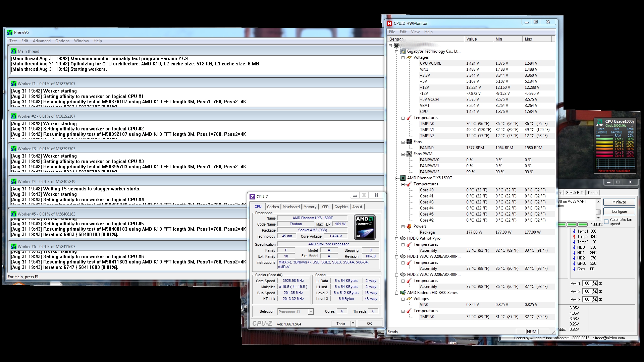Collapse the Voltages section under Gigabyte

[x=403, y=57]
